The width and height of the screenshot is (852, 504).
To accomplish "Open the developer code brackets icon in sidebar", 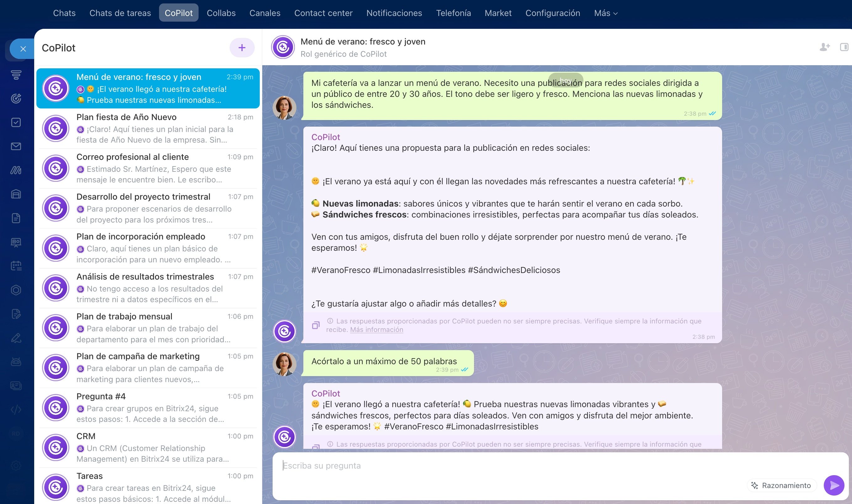I will 16,410.
